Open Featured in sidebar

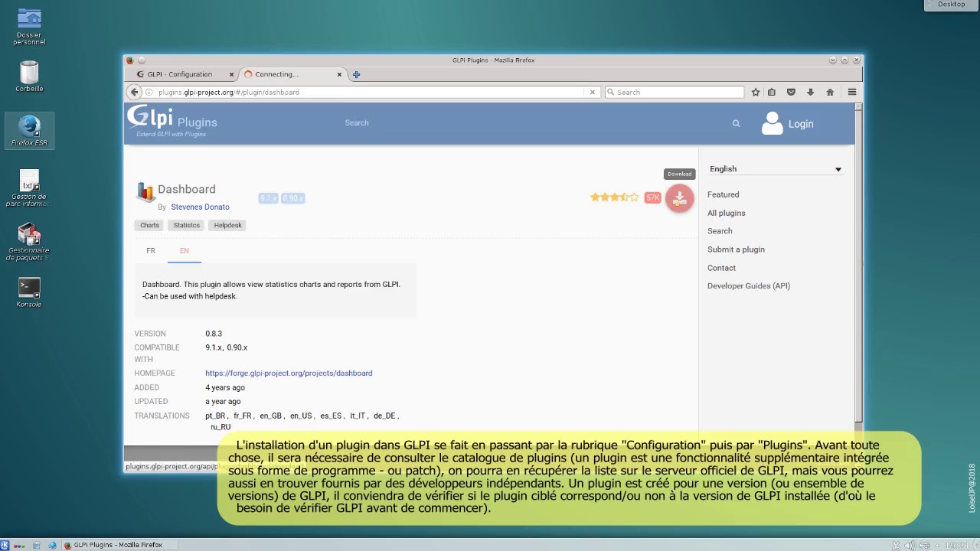point(723,194)
